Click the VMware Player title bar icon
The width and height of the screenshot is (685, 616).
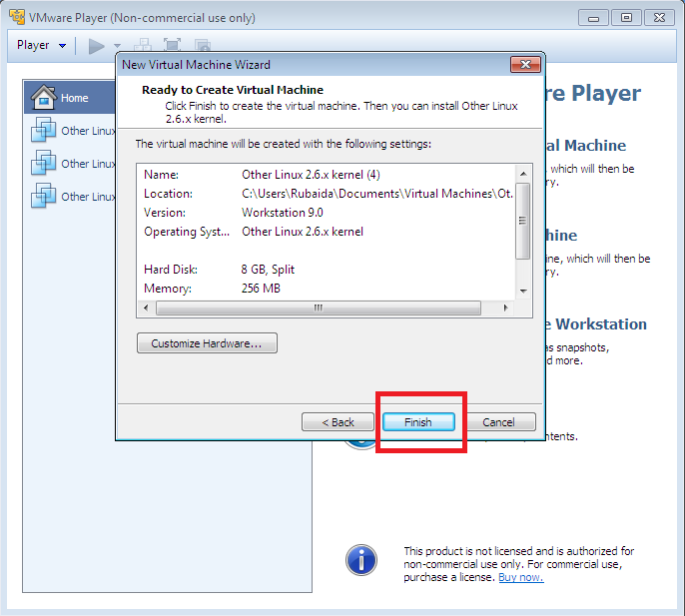click(17, 17)
